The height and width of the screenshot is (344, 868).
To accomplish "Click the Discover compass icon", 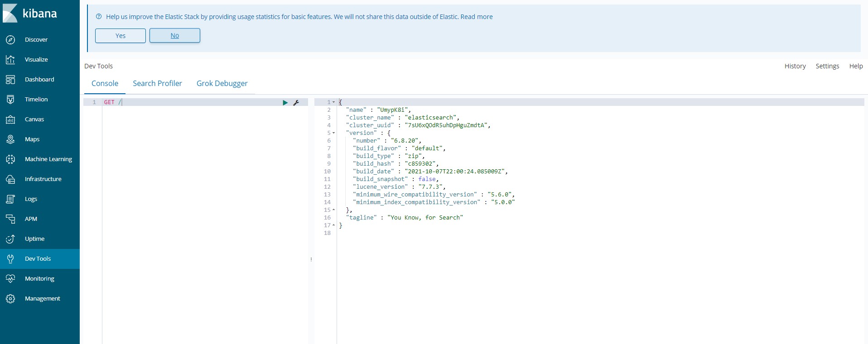I will coord(10,40).
